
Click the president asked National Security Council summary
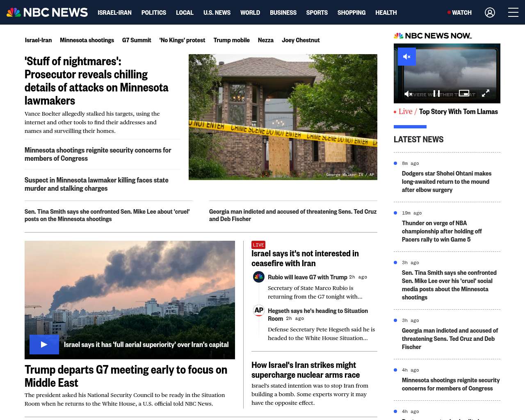(x=125, y=399)
